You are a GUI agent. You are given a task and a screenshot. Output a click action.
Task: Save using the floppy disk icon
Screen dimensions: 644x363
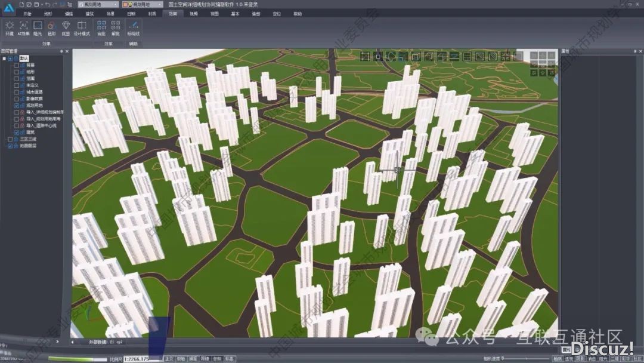36,5
